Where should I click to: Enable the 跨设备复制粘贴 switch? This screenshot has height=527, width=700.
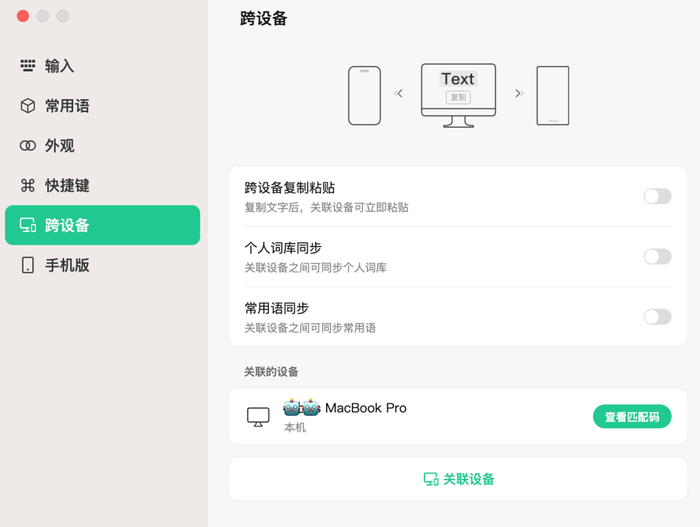[x=657, y=196]
